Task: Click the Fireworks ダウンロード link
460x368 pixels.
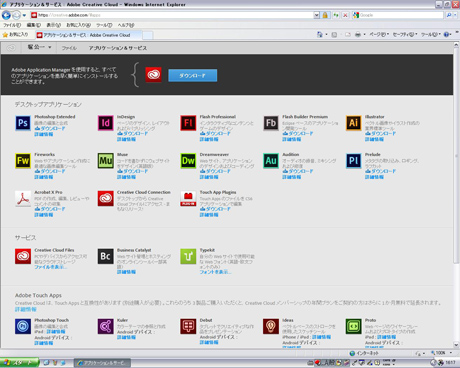Action: point(50,171)
